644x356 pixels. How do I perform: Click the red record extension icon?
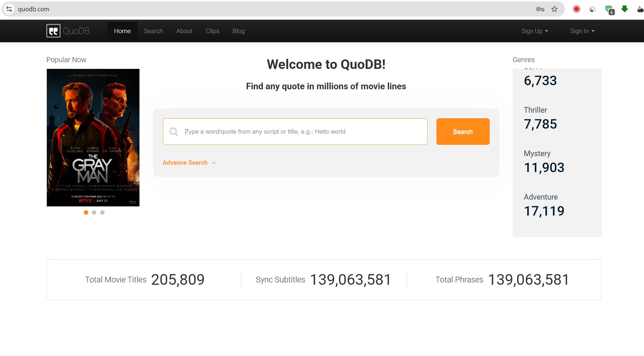click(576, 9)
